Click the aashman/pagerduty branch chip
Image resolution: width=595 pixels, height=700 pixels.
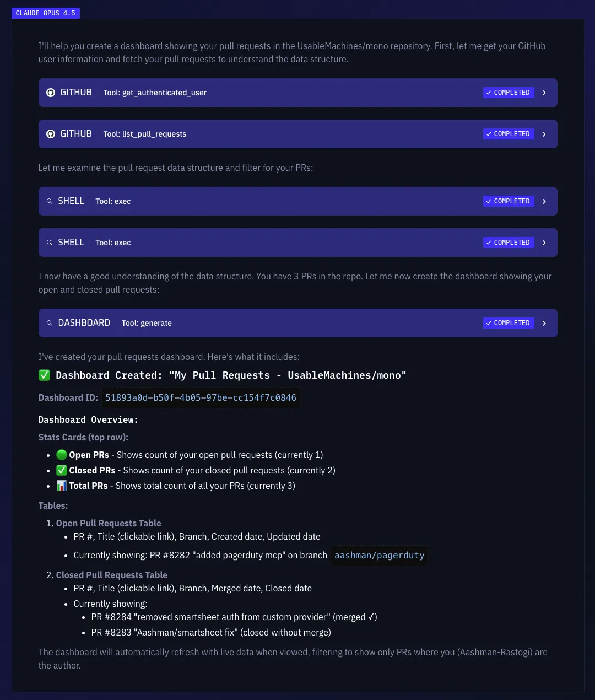379,555
